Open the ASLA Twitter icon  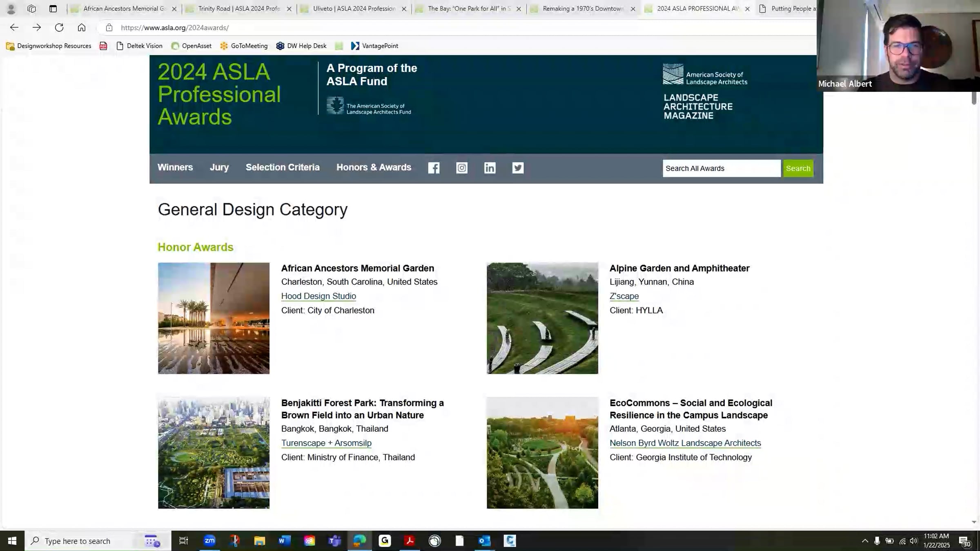[517, 168]
